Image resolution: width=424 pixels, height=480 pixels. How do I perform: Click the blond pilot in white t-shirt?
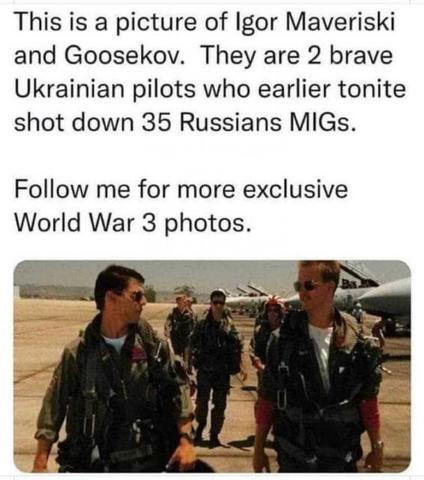[x=320, y=367]
